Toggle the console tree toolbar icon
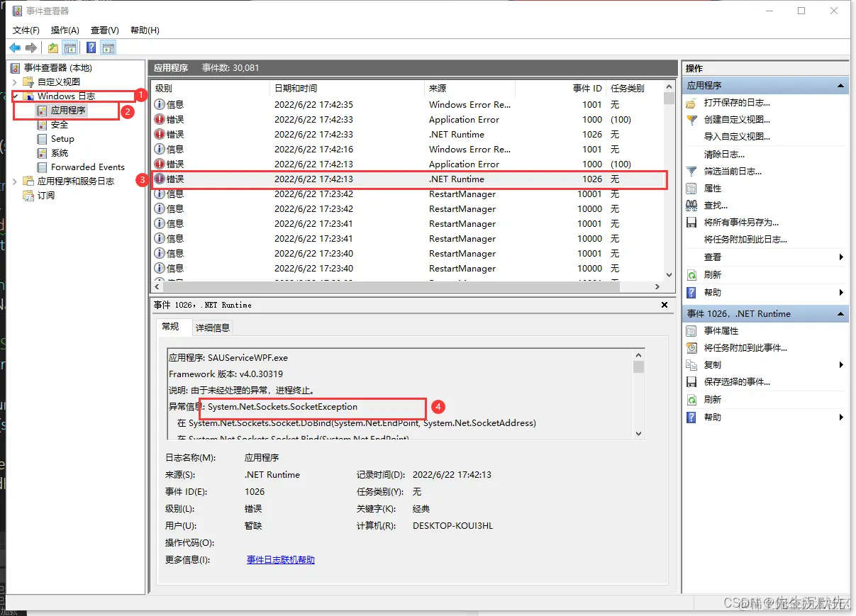Image resolution: width=856 pixels, height=616 pixels. coord(70,47)
